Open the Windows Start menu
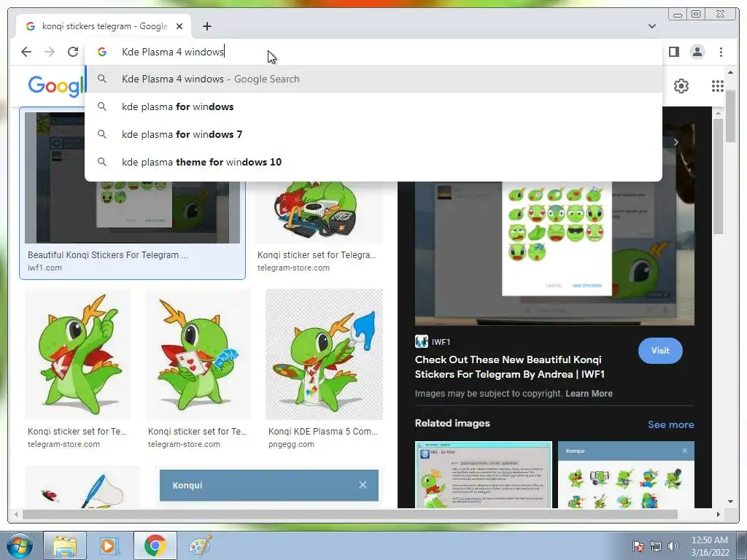This screenshot has width=747, height=560. [x=20, y=545]
